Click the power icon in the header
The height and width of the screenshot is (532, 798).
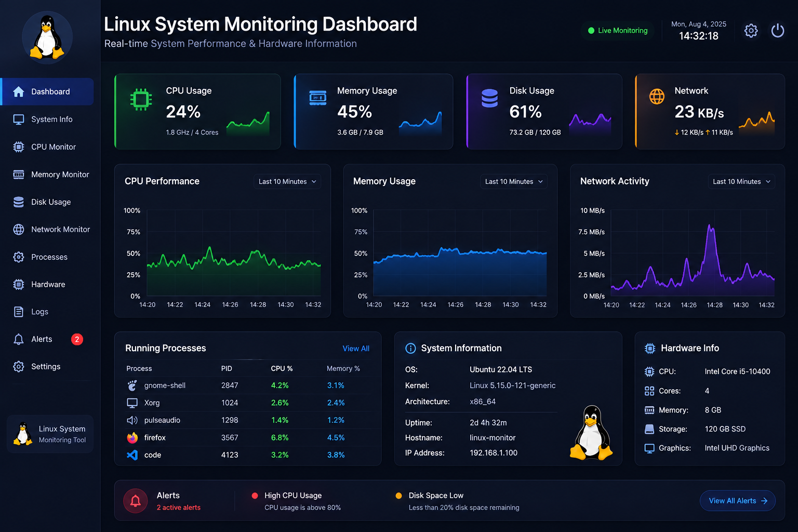[778, 31]
